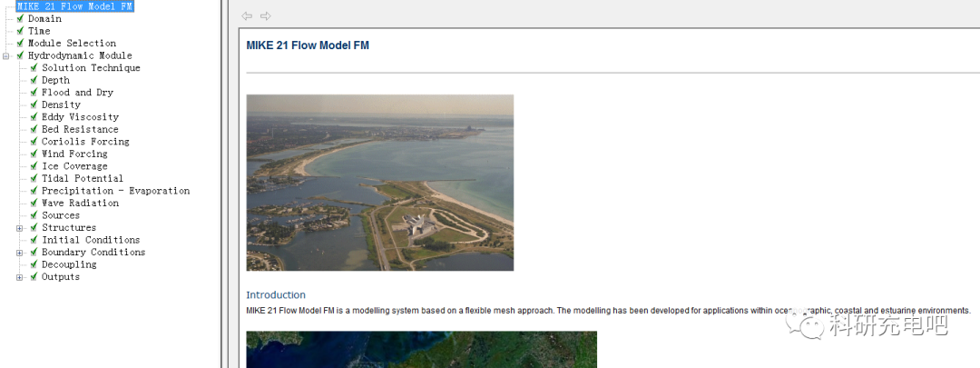Click the back navigation arrow icon
The width and height of the screenshot is (980, 368).
[x=247, y=15]
